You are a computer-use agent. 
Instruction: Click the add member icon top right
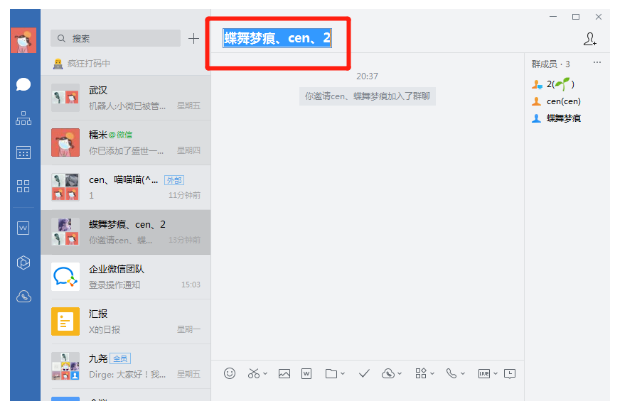point(590,39)
